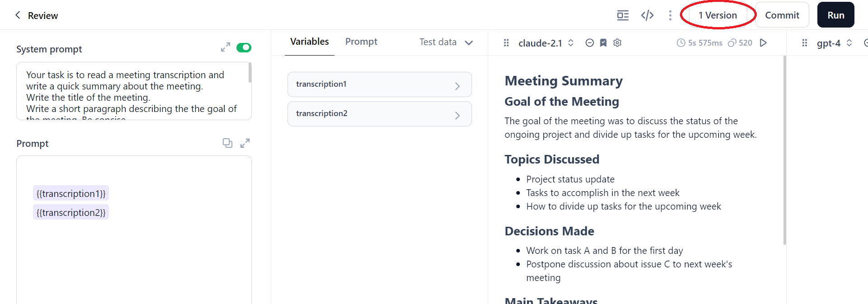Select the Variables tab
The width and height of the screenshot is (868, 304).
coord(309,42)
